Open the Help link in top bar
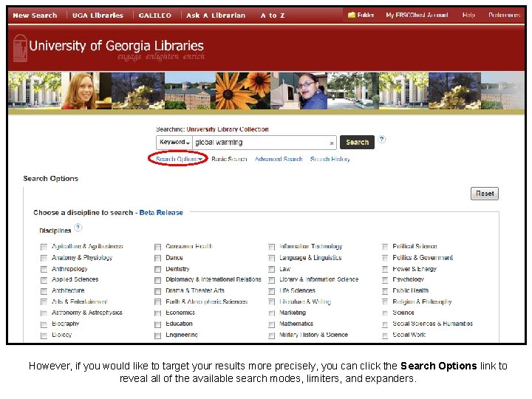Screen dimensions: 532x399 click(x=468, y=15)
